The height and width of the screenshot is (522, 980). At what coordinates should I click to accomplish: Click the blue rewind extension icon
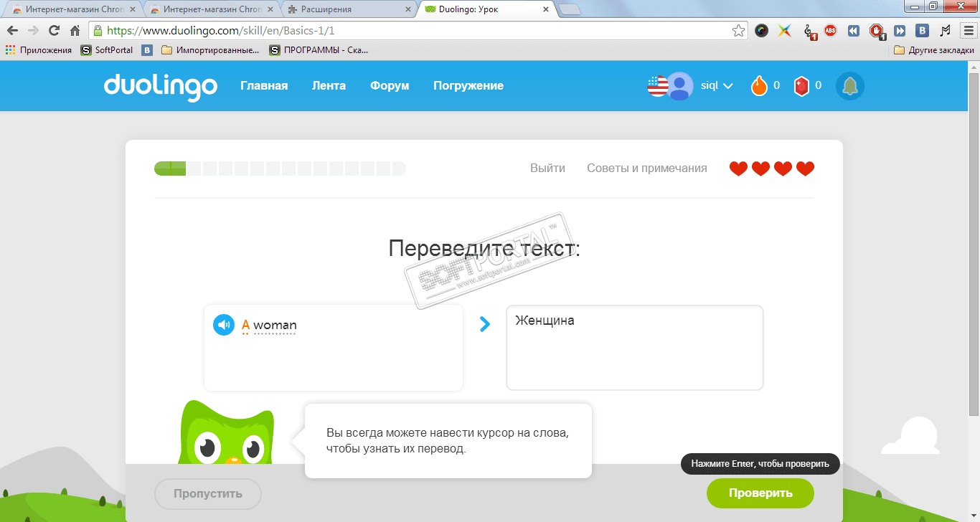point(853,31)
